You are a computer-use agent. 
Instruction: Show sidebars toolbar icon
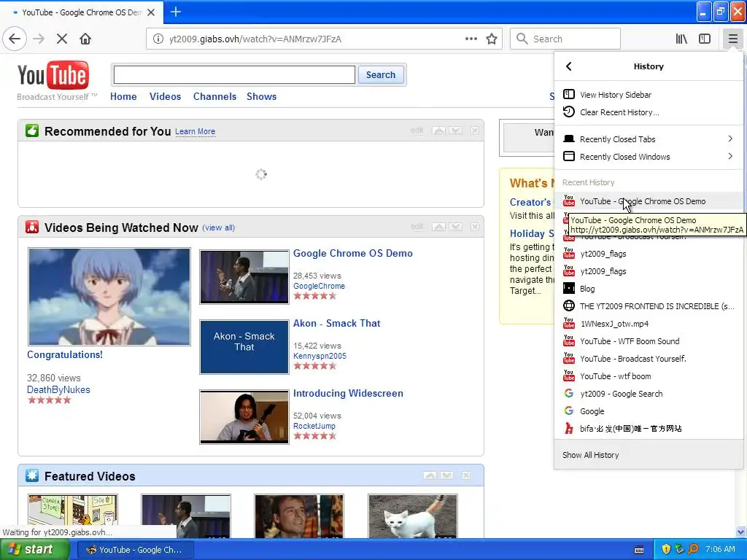[x=705, y=39]
